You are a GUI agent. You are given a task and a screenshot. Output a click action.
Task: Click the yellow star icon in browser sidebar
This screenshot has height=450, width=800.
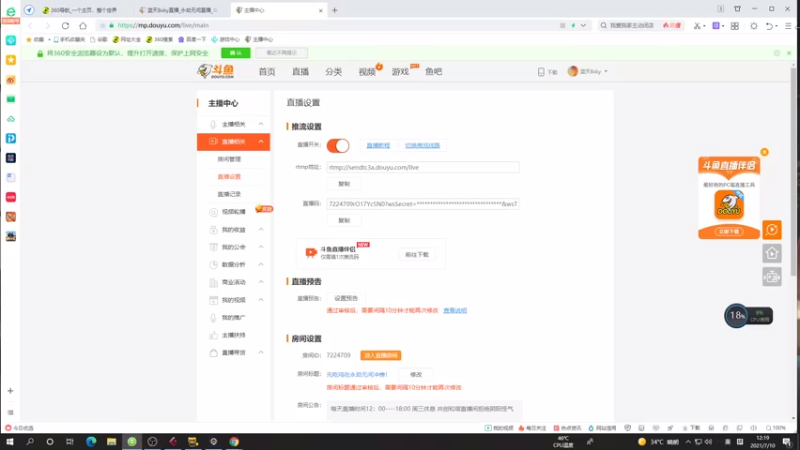(11, 60)
